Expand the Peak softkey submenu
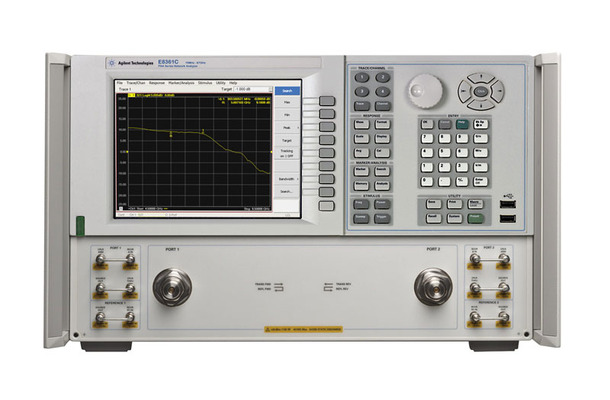Image resolution: width=610 pixels, height=400 pixels. tap(287, 128)
